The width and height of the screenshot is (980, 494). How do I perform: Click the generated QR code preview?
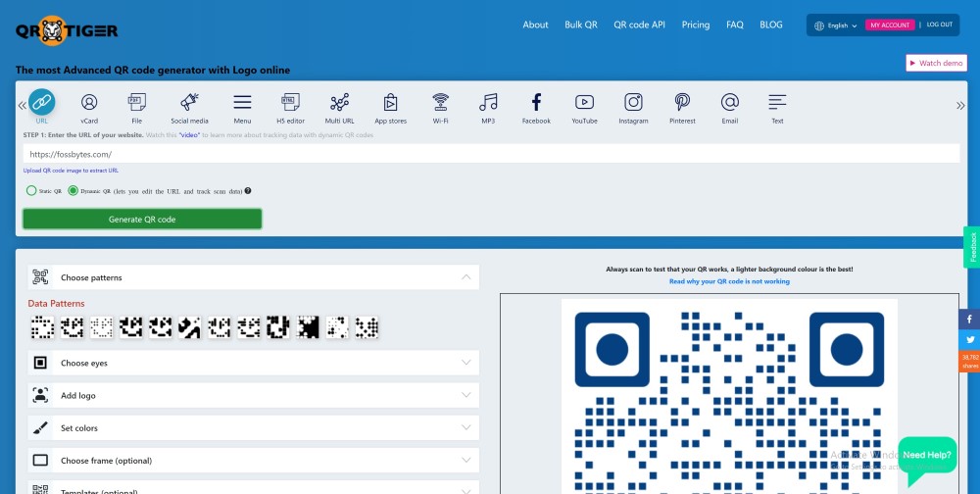coord(729,396)
